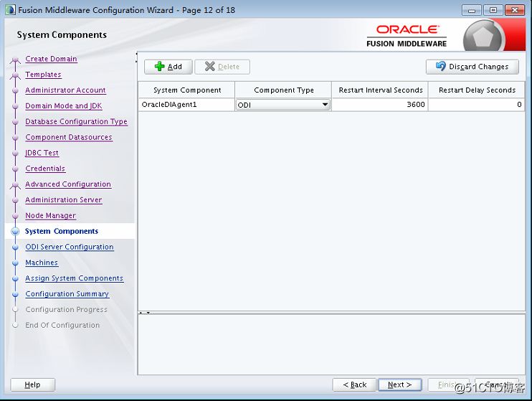Click the Back button
This screenshot has width=532, height=401.
[x=355, y=385]
